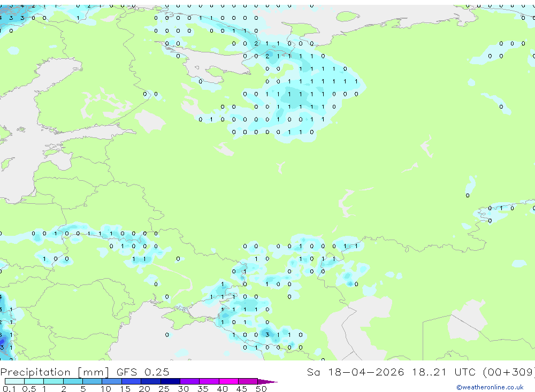Click the lightest 0.1–0.5 mm legend swatch
Screen dimensions: 535x392
click(x=14, y=381)
